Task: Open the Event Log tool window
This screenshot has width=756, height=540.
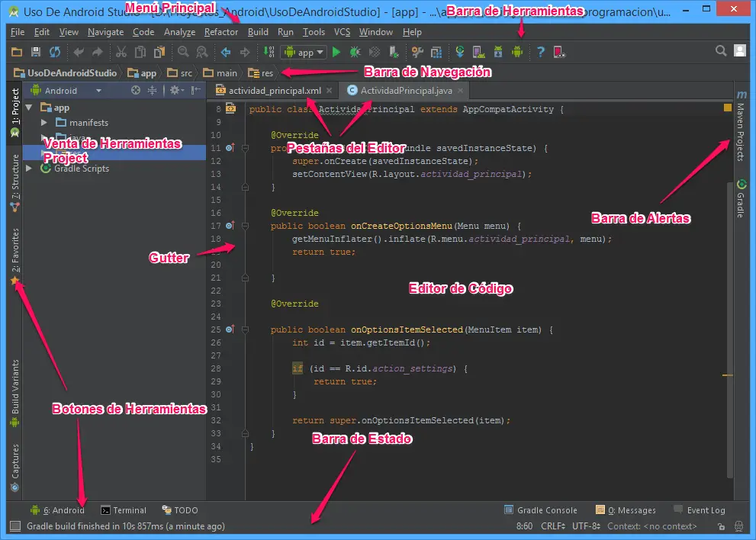Action: coord(699,510)
